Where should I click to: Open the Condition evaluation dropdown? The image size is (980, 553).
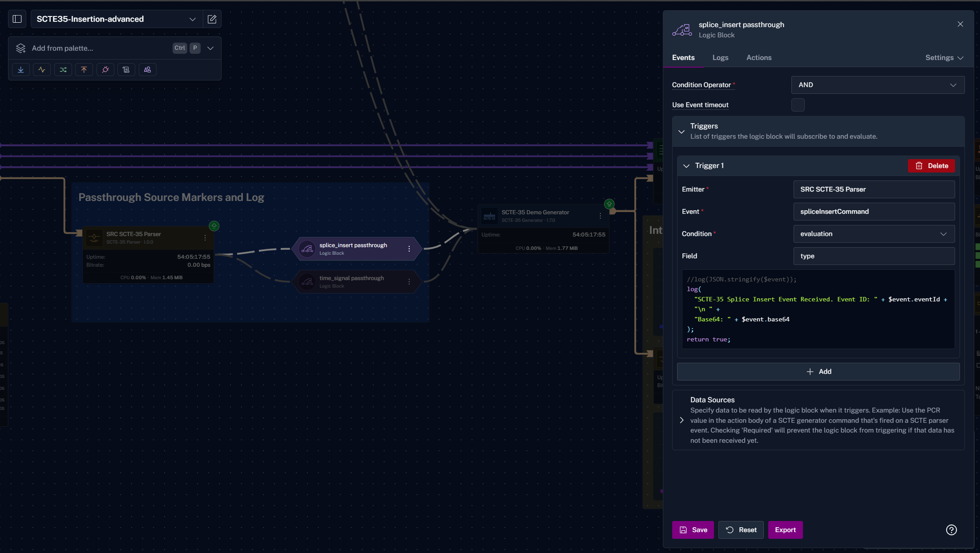(874, 234)
